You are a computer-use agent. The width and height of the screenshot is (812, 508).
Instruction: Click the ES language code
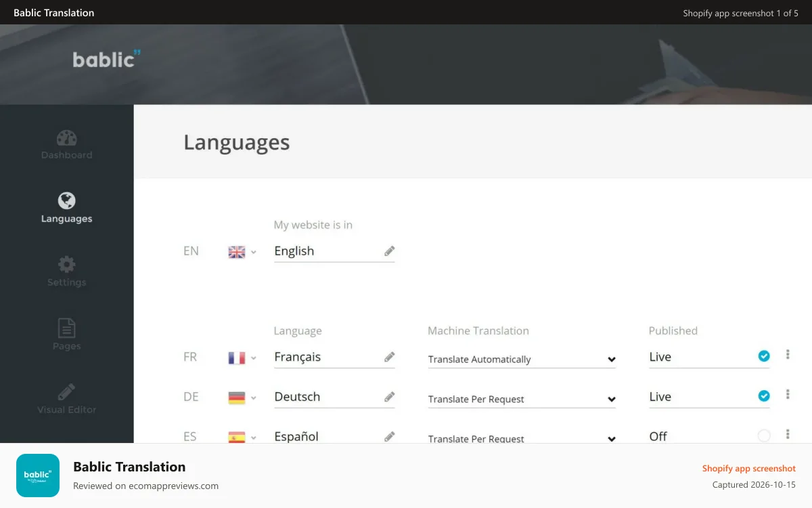[190, 437]
